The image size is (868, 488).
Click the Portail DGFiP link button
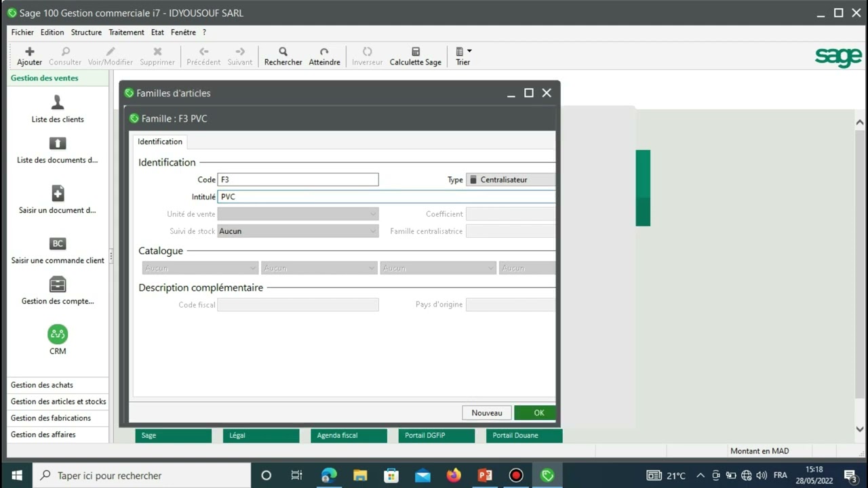pyautogui.click(x=436, y=435)
